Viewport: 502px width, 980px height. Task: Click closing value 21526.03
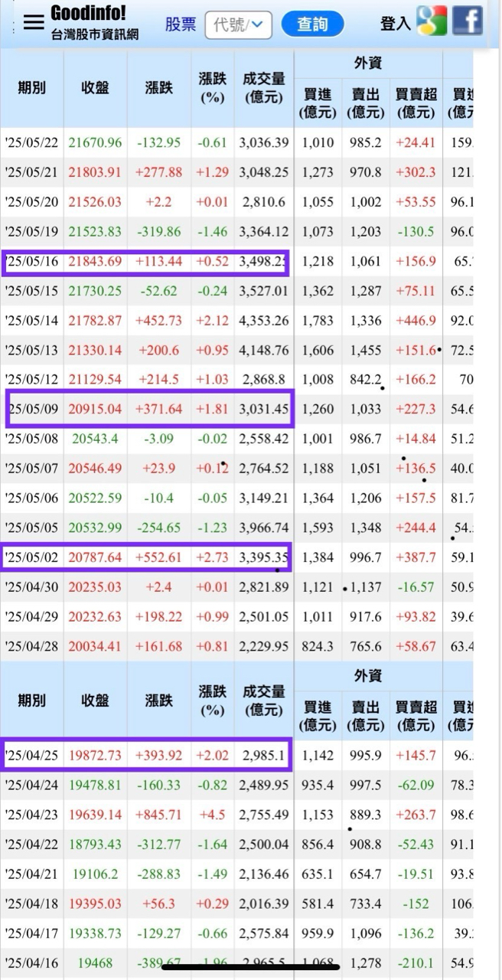[95, 202]
